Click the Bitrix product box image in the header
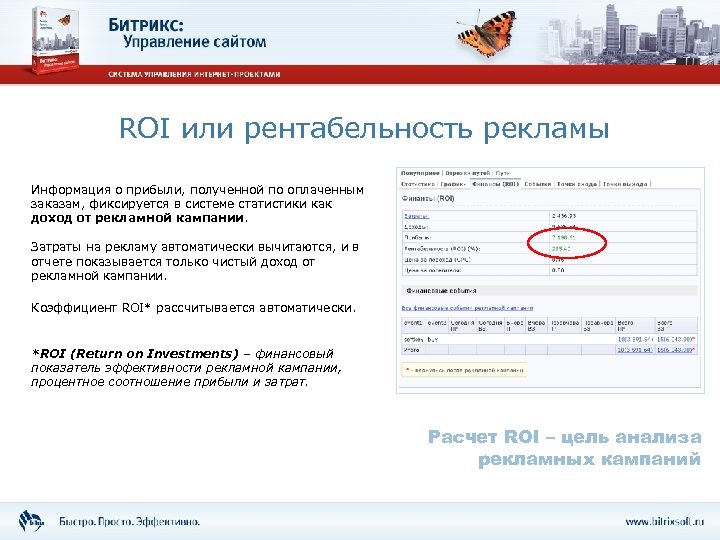The image size is (720, 540). pos(56,40)
